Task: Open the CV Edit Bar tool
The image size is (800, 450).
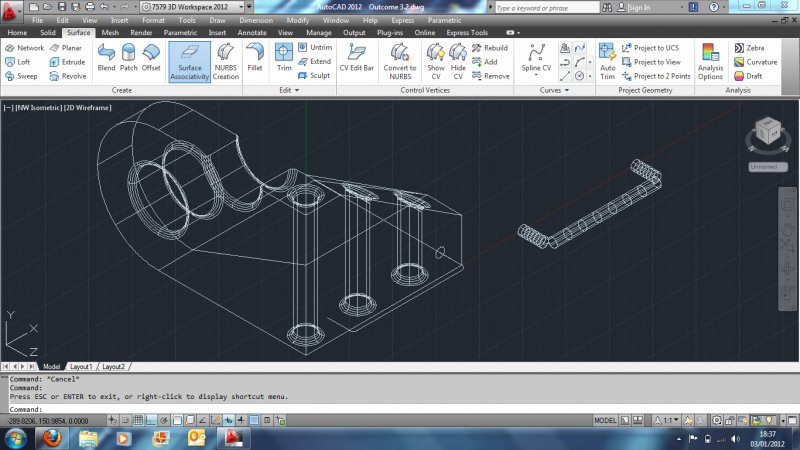Action: click(x=356, y=58)
